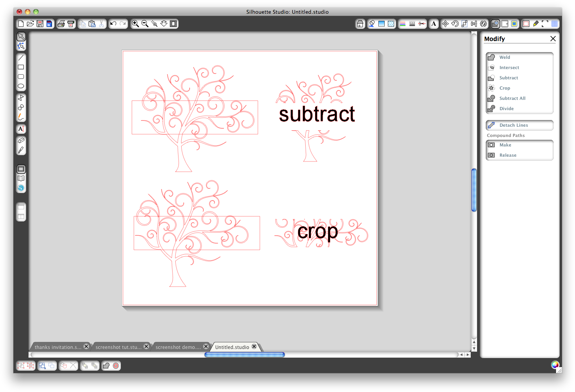Click Fit to Window icon
This screenshot has height=392, width=575.
173,24
